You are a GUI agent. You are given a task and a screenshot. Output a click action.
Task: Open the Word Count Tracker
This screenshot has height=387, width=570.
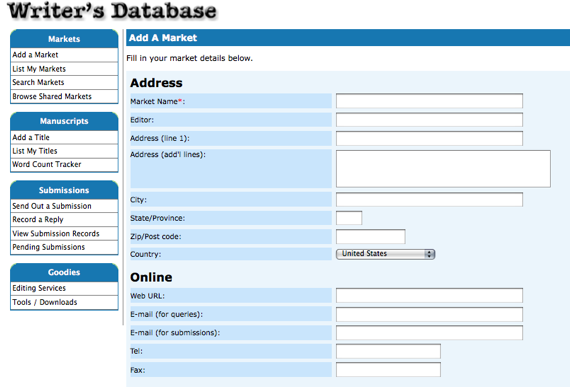(47, 164)
